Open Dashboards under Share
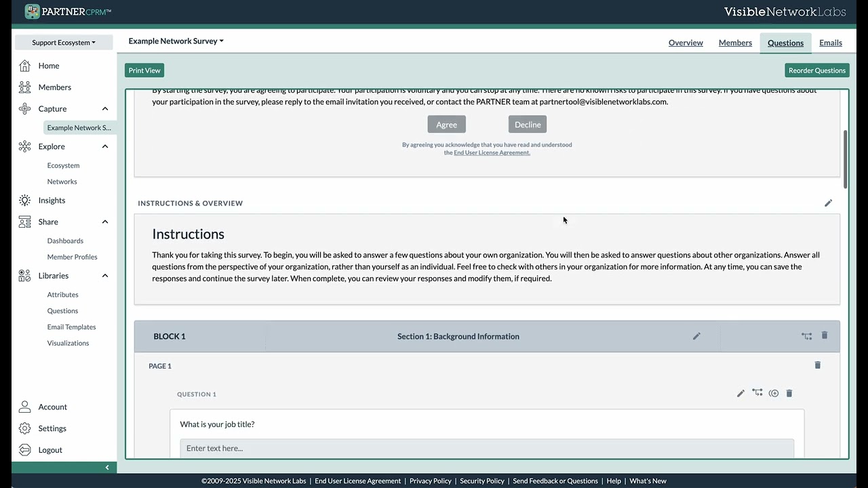 [x=65, y=241]
